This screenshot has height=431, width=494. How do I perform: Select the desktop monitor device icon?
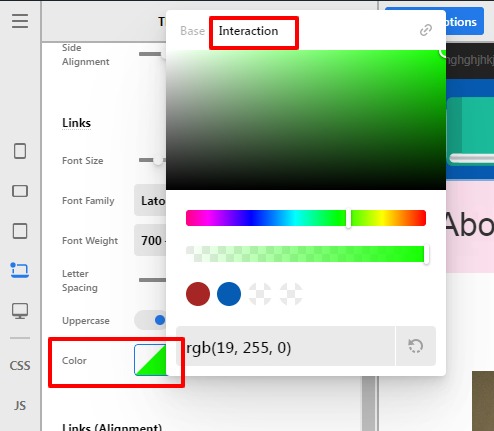click(20, 311)
